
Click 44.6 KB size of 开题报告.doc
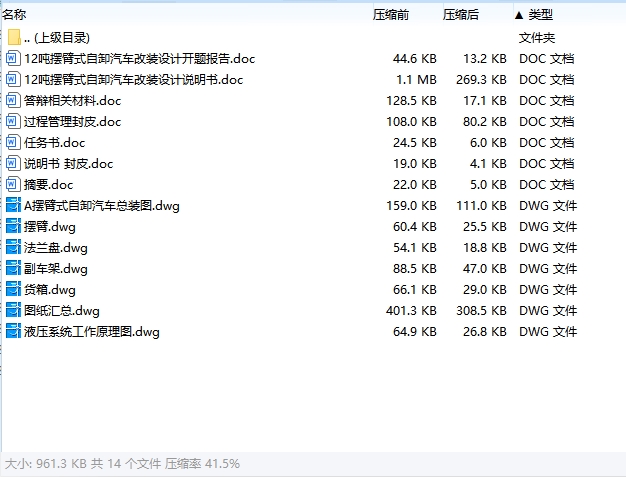point(415,59)
